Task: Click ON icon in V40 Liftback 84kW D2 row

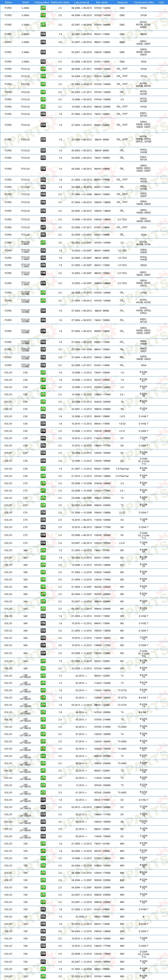Action: click(x=43, y=800)
